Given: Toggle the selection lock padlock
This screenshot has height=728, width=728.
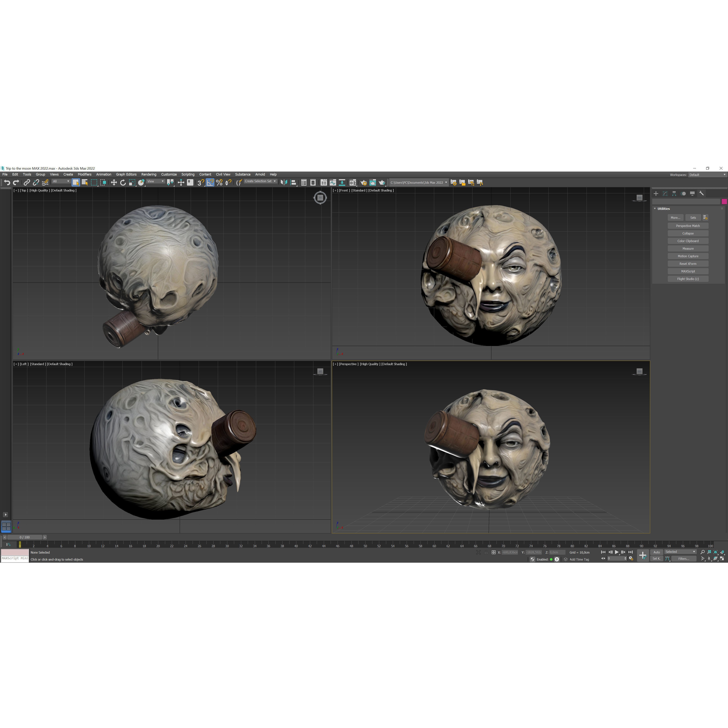Looking at the screenshot, I should click(486, 552).
